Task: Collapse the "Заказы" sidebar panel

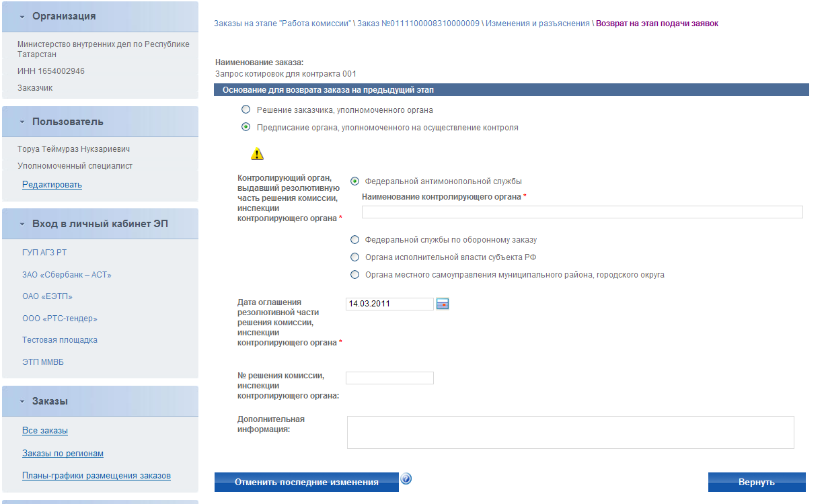Action: coord(22,401)
